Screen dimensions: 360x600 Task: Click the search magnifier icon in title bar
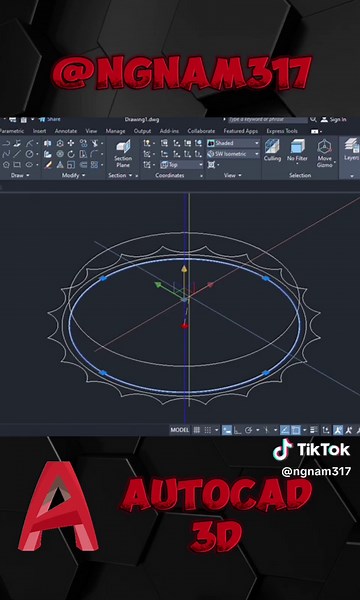[313, 120]
